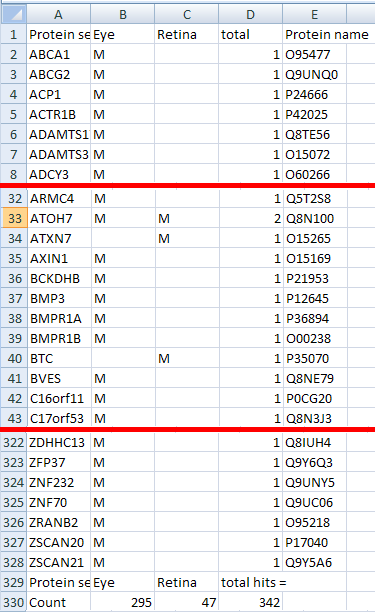375x614 pixels.
Task: Click the Retina header cell in row 1
Action: [x=187, y=34]
